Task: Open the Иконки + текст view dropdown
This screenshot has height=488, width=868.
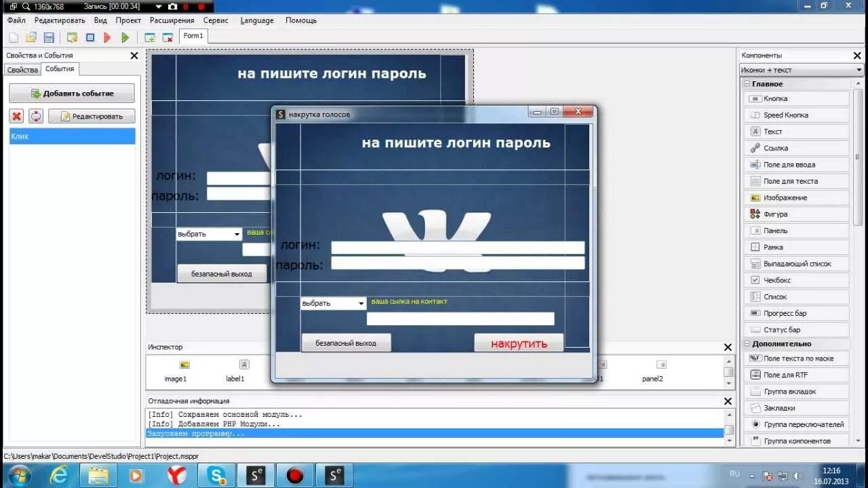Action: click(801, 70)
